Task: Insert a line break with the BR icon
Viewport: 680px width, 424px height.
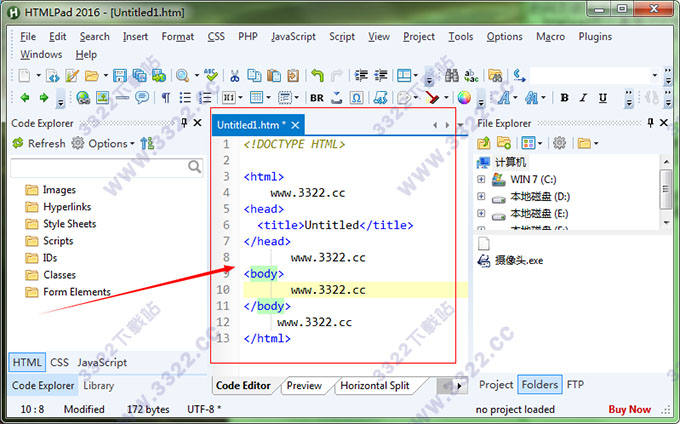Action: click(317, 98)
